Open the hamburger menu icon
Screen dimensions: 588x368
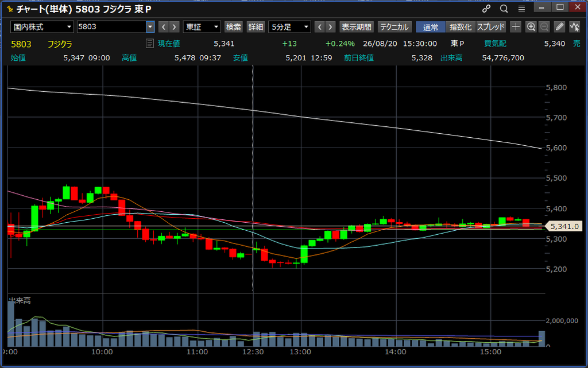(x=521, y=9)
